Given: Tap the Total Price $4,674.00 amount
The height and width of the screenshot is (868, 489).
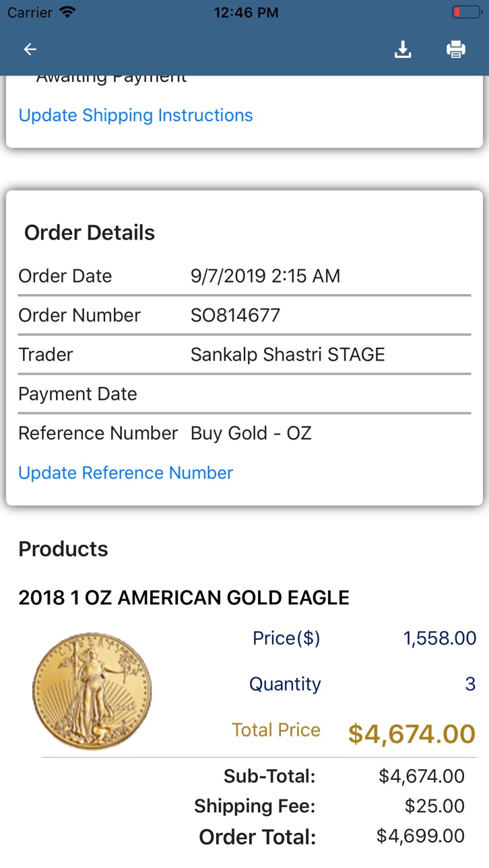Looking at the screenshot, I should click(x=412, y=733).
